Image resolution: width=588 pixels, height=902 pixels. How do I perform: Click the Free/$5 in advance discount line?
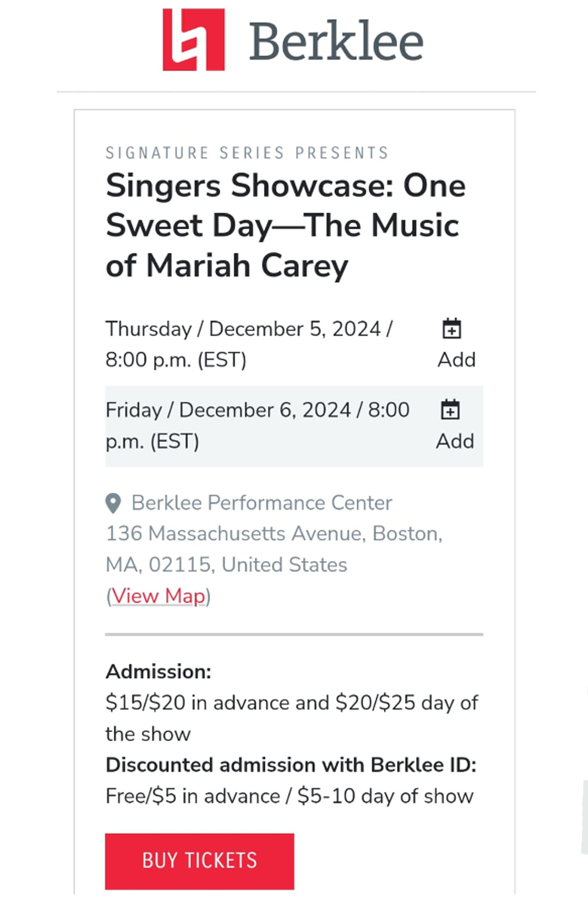pos(289,796)
